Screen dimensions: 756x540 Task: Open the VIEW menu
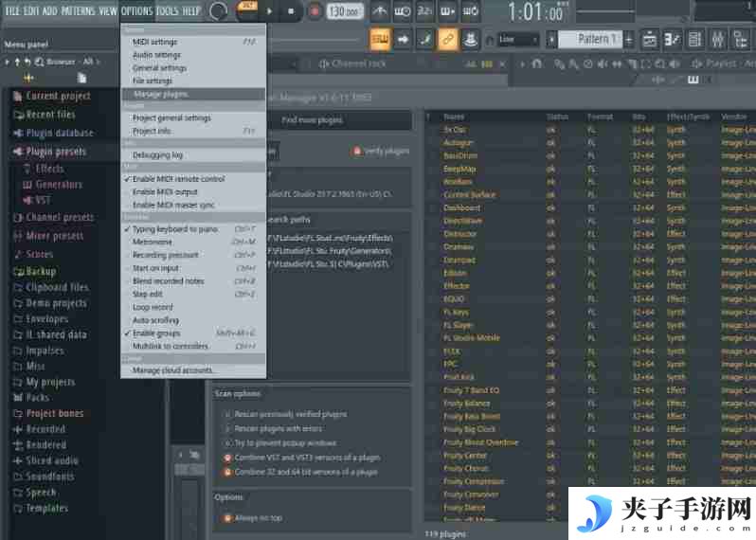[x=107, y=10]
